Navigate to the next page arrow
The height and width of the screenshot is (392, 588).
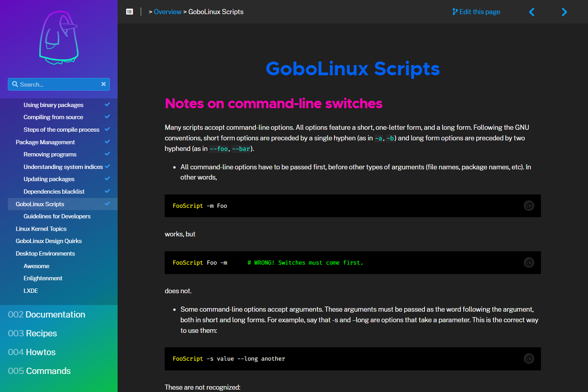click(564, 12)
